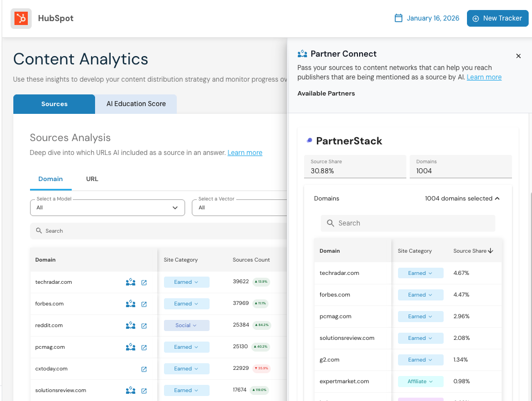The height and width of the screenshot is (401, 532).
Task: Open Social category dropdown for reddit.com
Action: click(187, 325)
